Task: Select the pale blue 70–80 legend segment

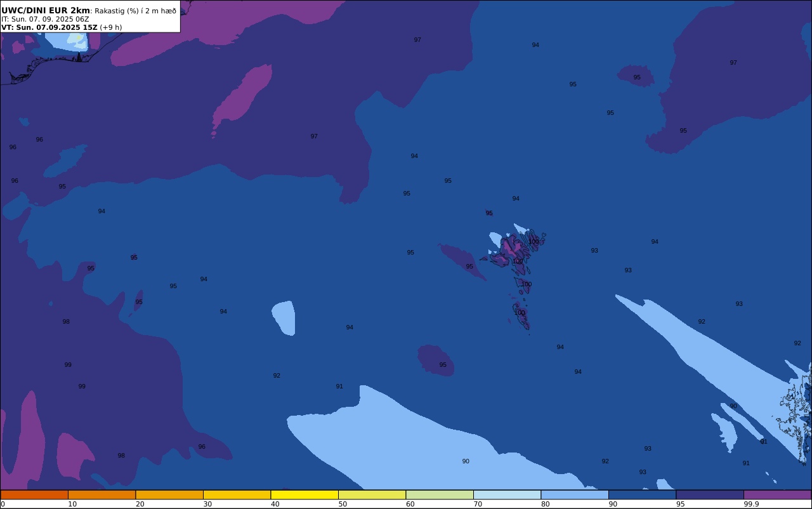Action: [x=507, y=494]
